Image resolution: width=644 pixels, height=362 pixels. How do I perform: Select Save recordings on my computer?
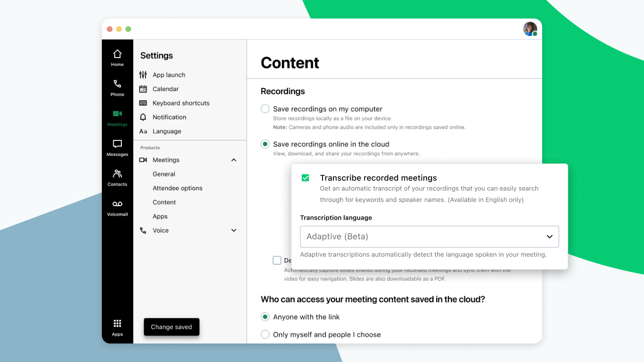(x=265, y=108)
